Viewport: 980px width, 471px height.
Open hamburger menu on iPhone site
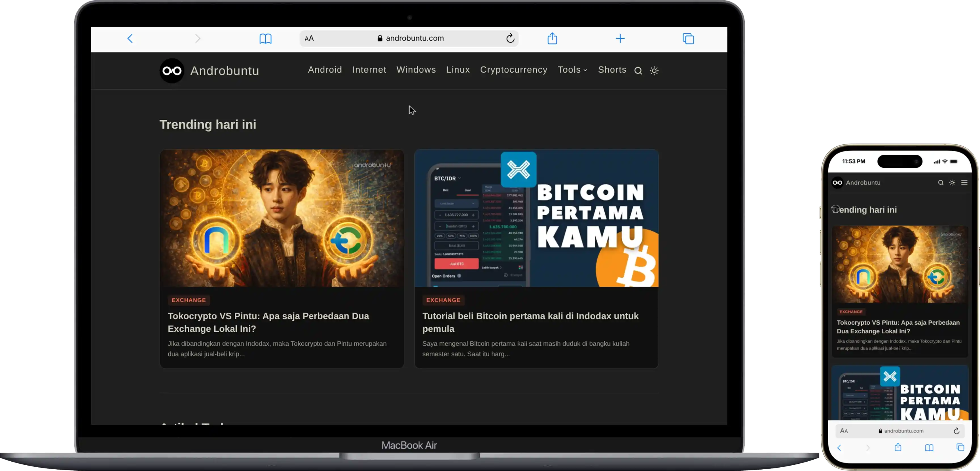[964, 183]
